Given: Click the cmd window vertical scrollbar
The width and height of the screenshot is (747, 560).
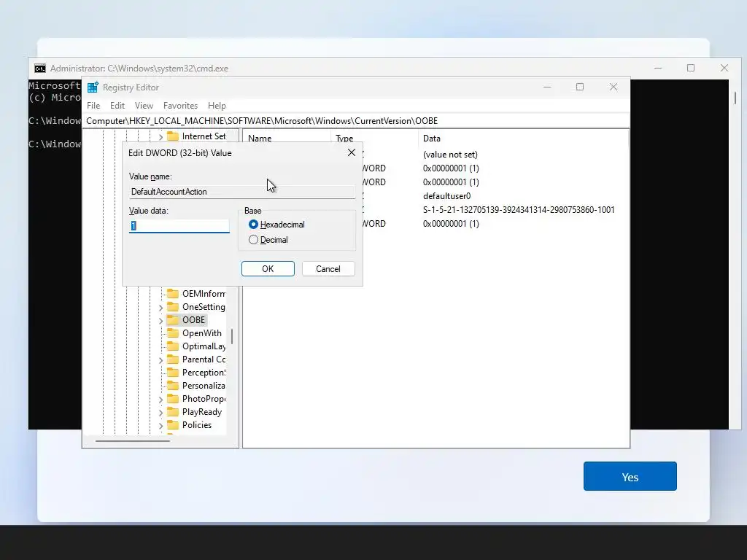Looking at the screenshot, I should tap(735, 98).
